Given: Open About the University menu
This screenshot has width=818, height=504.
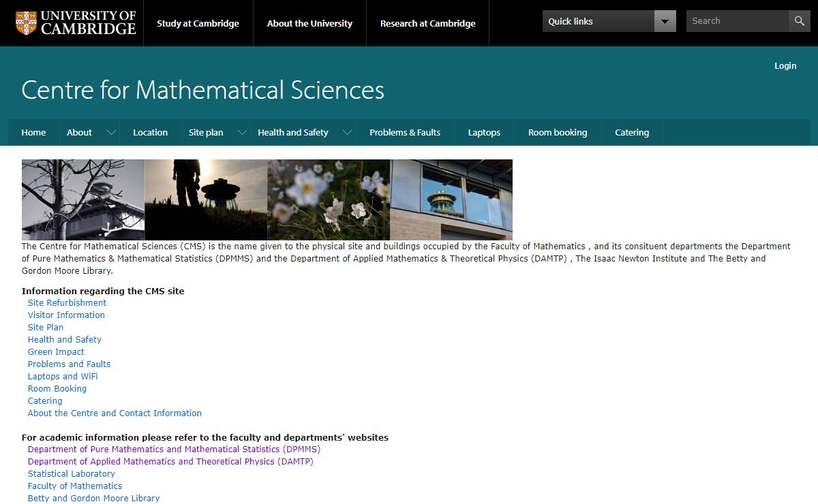Looking at the screenshot, I should (309, 23).
